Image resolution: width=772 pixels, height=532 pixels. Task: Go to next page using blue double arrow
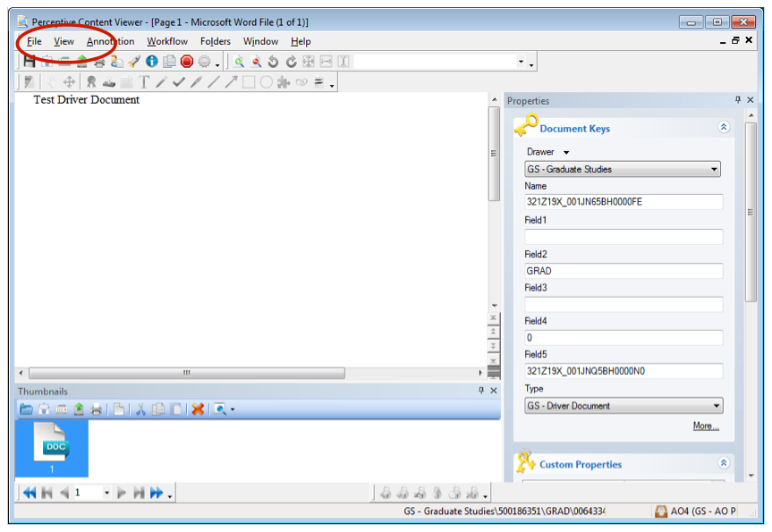click(157, 493)
